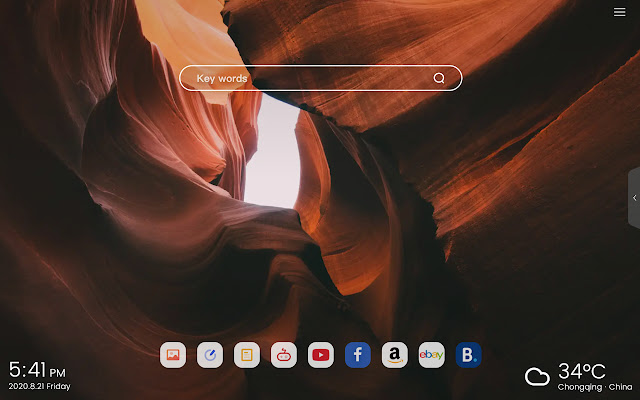Open the yellow notes shortcut
The image size is (640, 400).
tap(247, 355)
